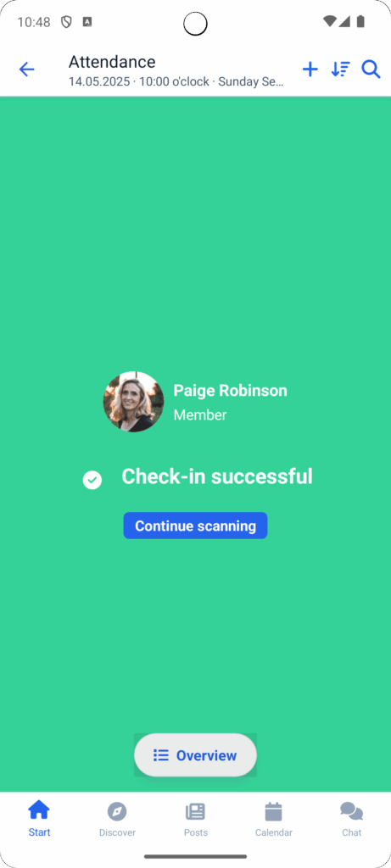Open the Posts tab
The image size is (391, 868).
click(195, 819)
